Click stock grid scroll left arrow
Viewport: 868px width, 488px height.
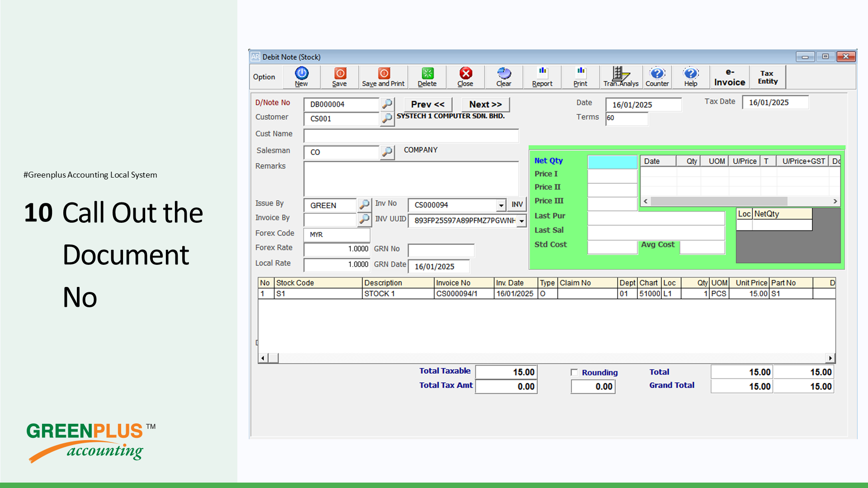263,358
